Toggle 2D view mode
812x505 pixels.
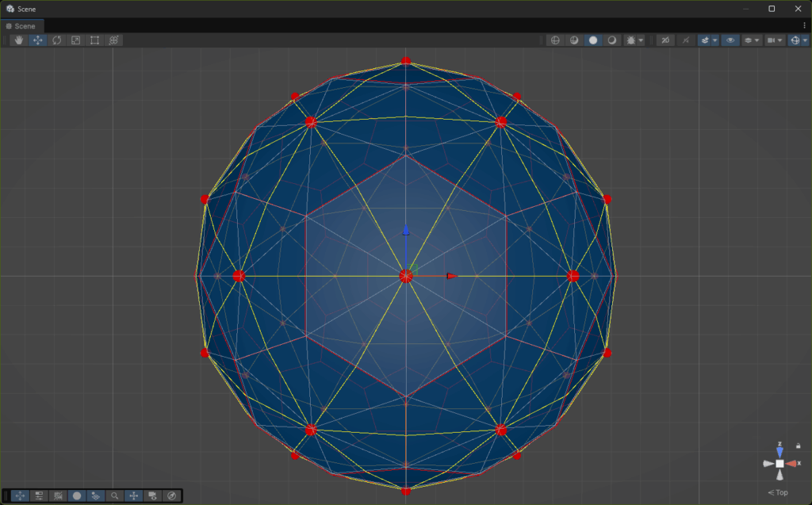(666, 40)
